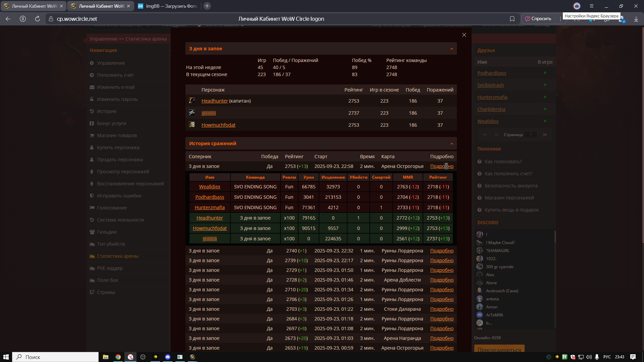The image size is (644, 362).
Task: Click the Windows taskbar search box
Action: tap(55, 357)
